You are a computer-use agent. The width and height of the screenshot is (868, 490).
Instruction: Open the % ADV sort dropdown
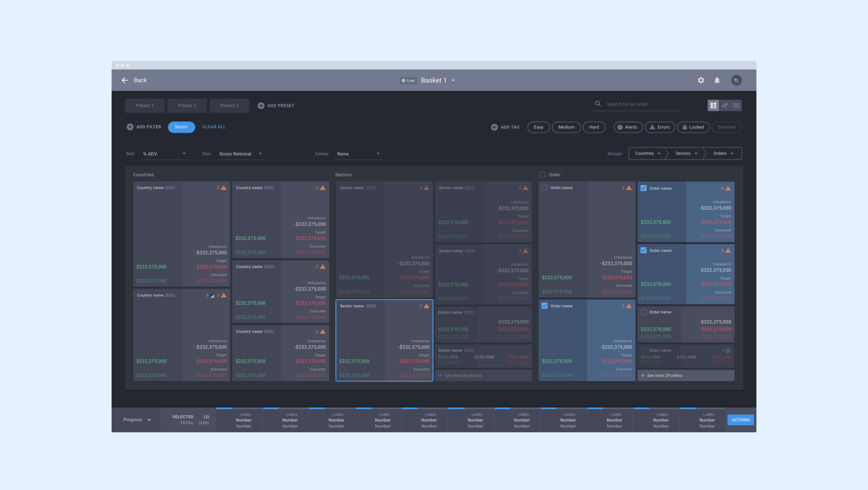[165, 154]
